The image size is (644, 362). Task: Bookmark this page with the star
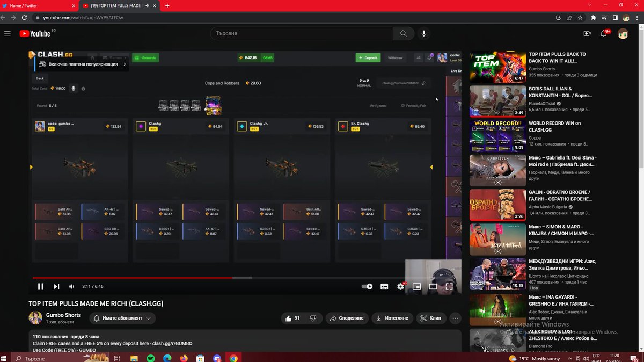coord(580,17)
